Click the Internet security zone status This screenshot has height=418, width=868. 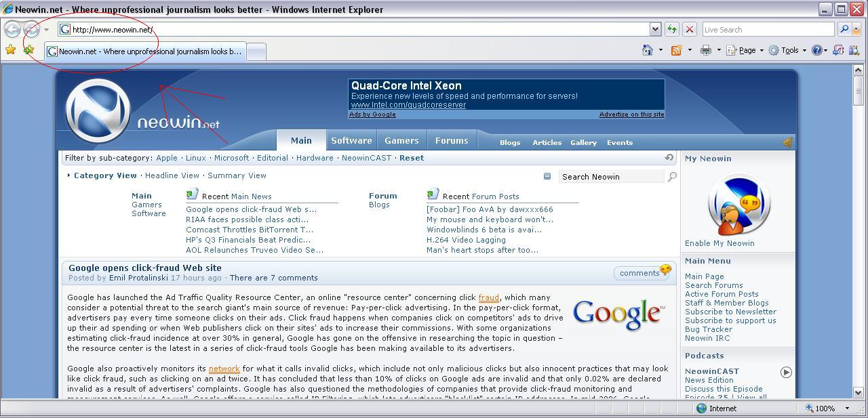[717, 409]
